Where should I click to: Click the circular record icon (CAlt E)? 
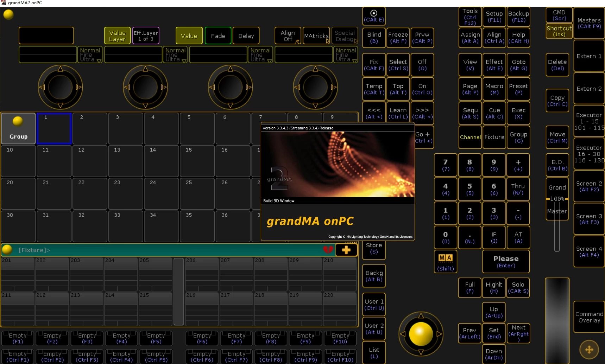pos(374,16)
